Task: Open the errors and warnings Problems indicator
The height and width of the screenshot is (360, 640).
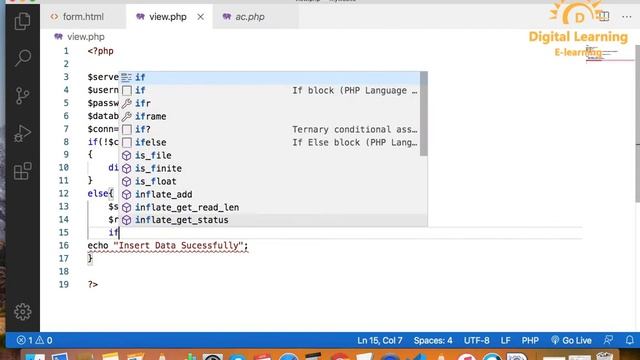Action: (x=34, y=340)
